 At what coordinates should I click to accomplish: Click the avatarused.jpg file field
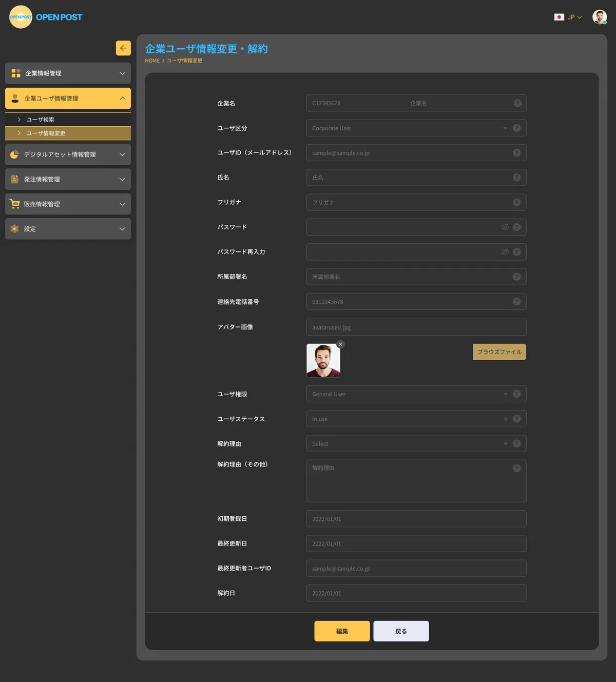coord(416,327)
